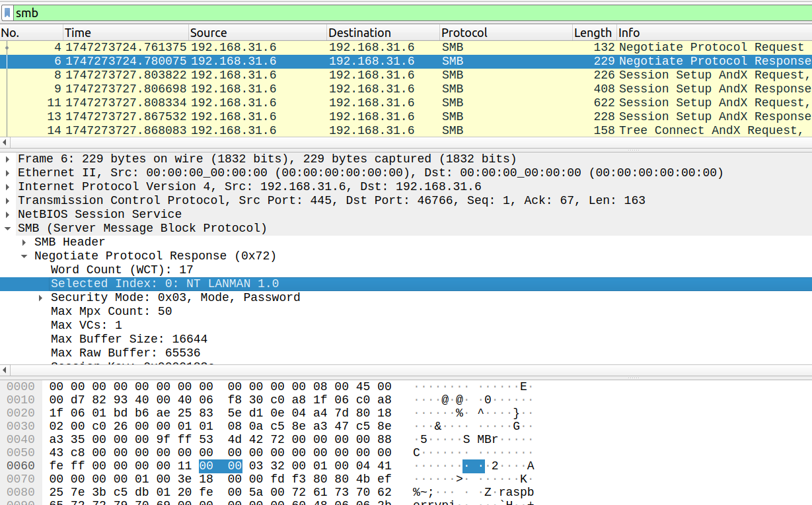Select packet 13 with length 228
This screenshot has height=505, width=812.
click(x=406, y=116)
